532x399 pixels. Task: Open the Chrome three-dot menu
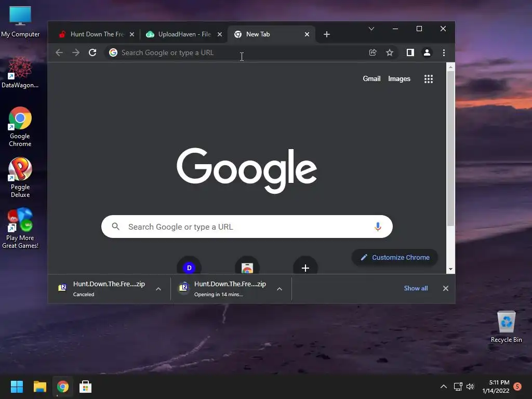click(x=444, y=52)
